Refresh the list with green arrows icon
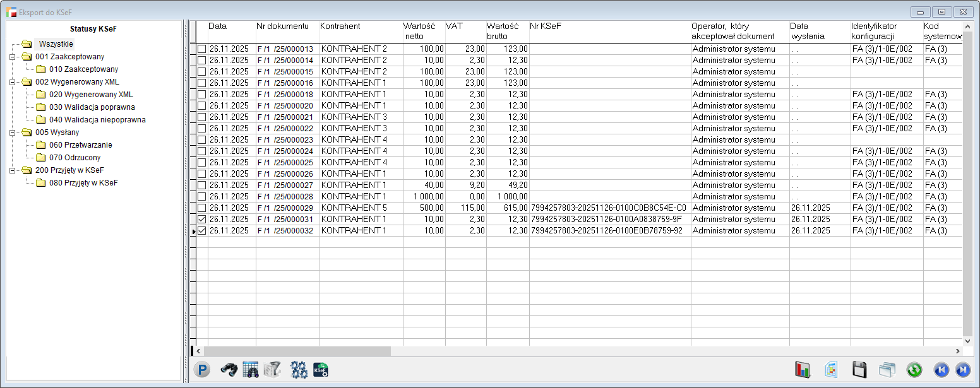The height and width of the screenshot is (388, 980). [x=914, y=370]
